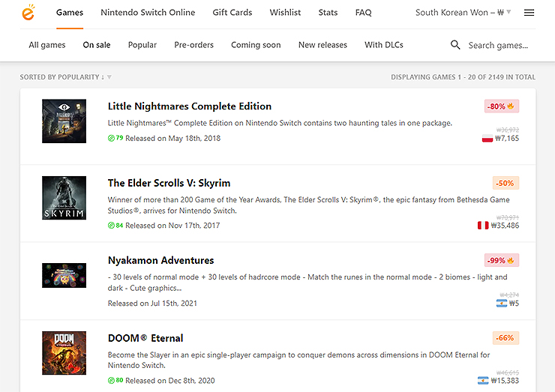
Task: Click Poland flag beside ₩7,165 price
Action: [x=487, y=139]
